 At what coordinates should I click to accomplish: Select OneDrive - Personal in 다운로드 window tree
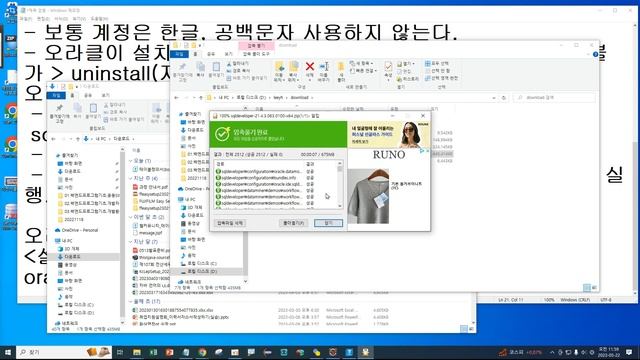coord(80,230)
